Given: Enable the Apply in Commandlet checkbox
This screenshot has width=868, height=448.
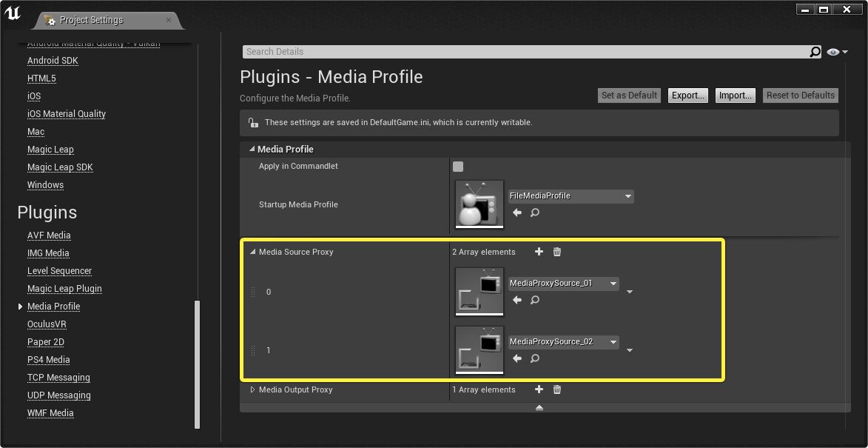Looking at the screenshot, I should pyautogui.click(x=457, y=167).
